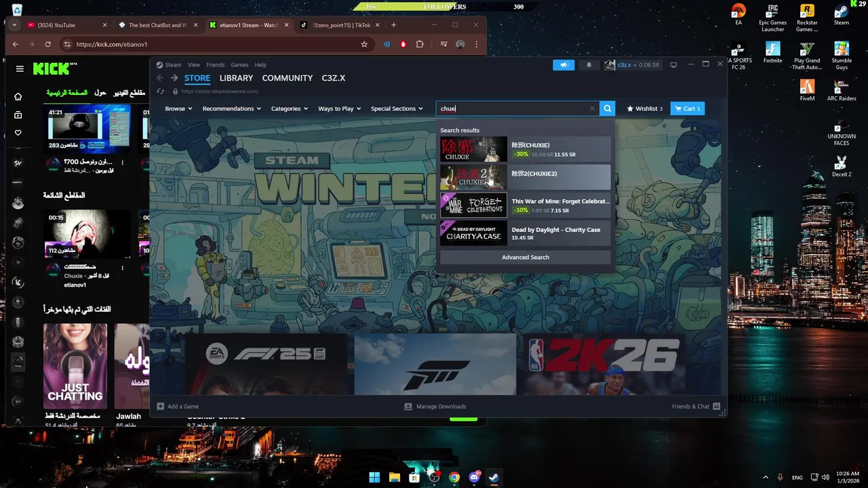Screen dimensions: 868x488
Task: Click the Kick home sidebar icon
Action: pos(18,96)
